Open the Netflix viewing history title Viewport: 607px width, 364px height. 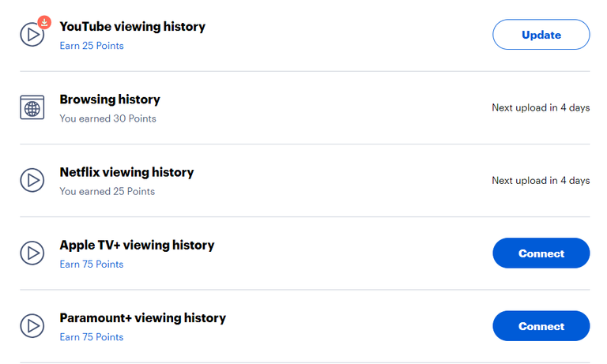(x=126, y=172)
